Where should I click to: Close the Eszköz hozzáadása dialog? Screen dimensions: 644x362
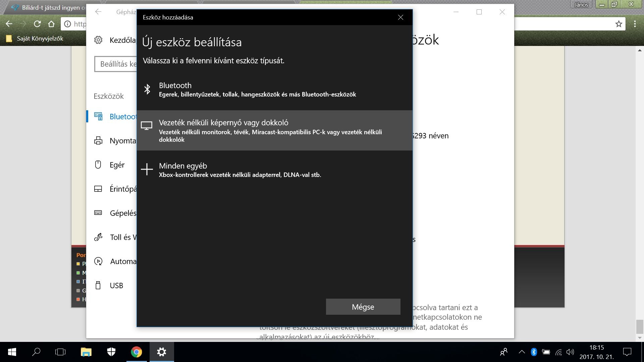pos(400,17)
